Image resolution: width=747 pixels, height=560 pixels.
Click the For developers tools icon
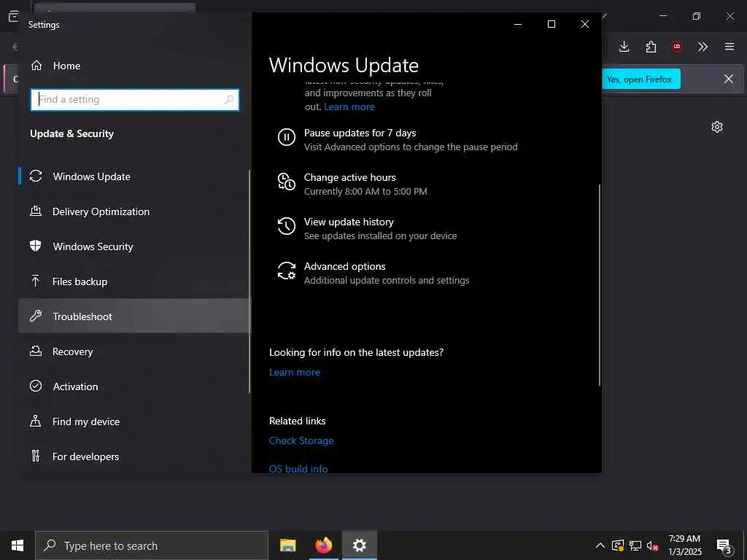(x=36, y=456)
